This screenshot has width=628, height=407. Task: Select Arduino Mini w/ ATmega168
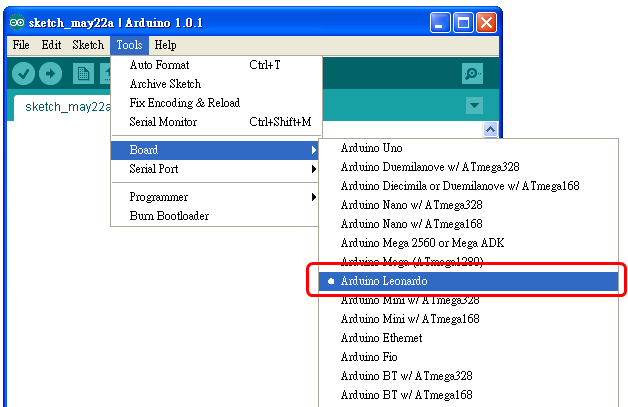tap(469, 319)
